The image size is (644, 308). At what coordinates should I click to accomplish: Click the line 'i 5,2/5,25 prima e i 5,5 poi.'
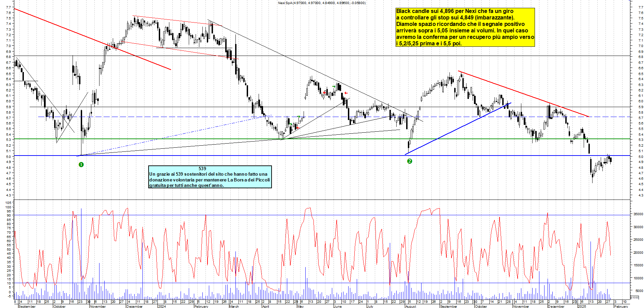(429, 43)
